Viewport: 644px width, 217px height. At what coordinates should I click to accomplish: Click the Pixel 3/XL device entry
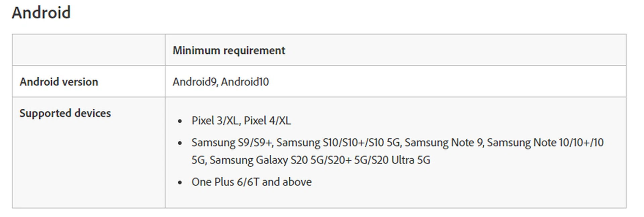(215, 121)
